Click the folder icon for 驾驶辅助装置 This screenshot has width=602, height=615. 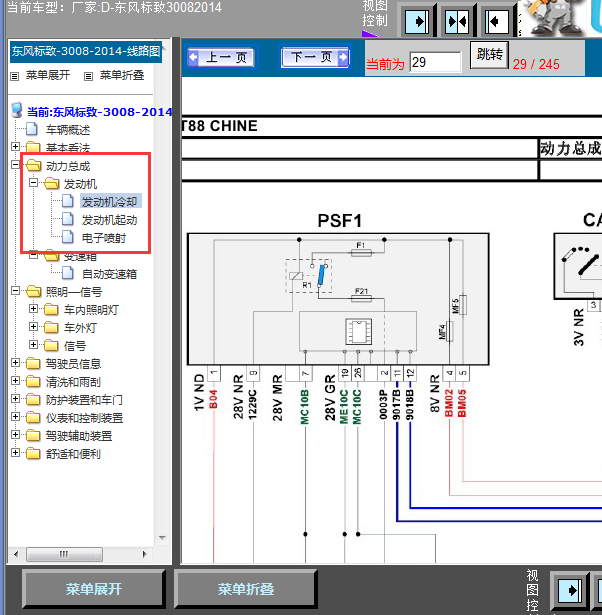tap(33, 436)
